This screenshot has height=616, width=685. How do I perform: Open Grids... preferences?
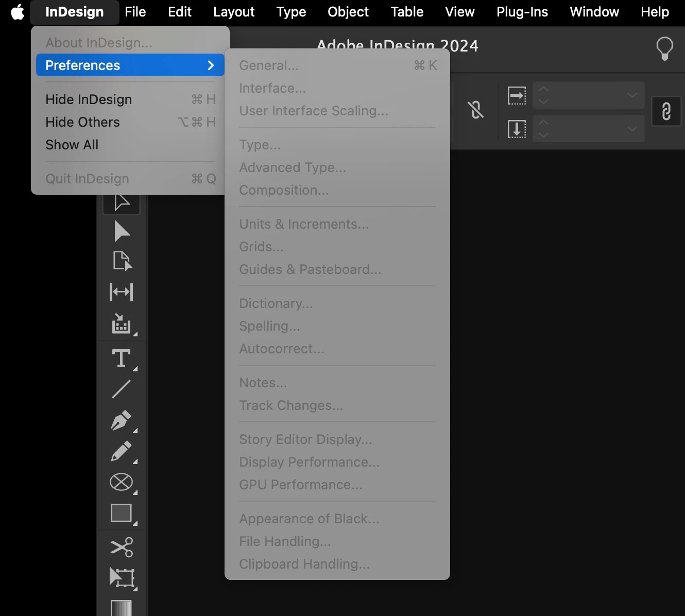click(x=337, y=247)
